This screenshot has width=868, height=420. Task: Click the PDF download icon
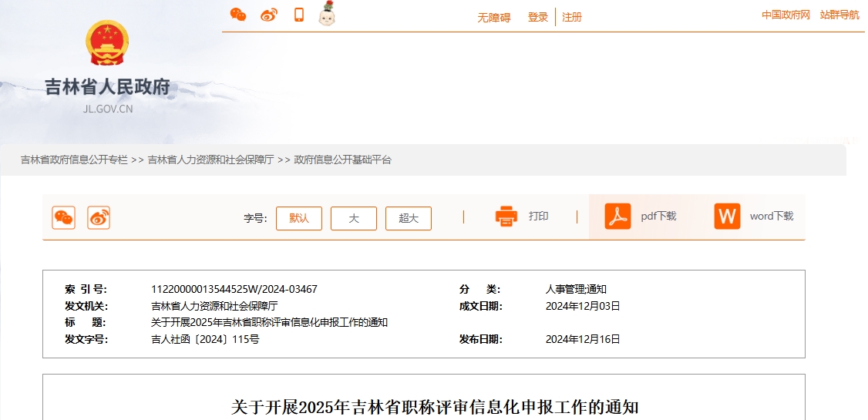[617, 217]
